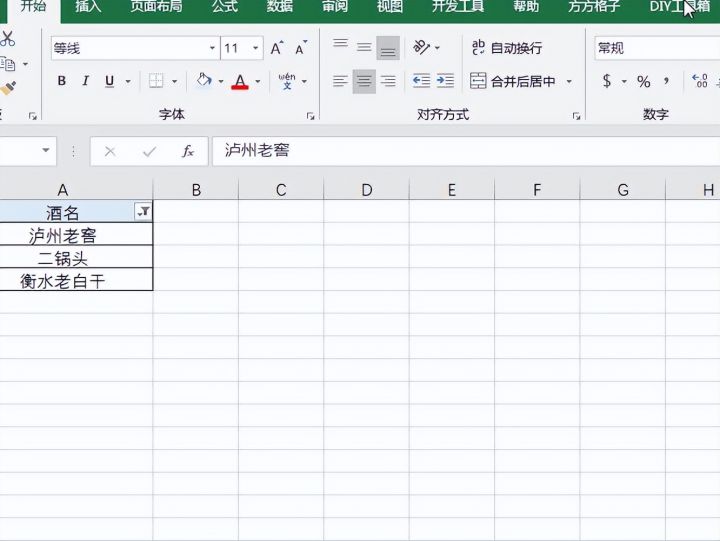Switch to the 页面布局 tab
The width and height of the screenshot is (720, 541).
coord(156,6)
